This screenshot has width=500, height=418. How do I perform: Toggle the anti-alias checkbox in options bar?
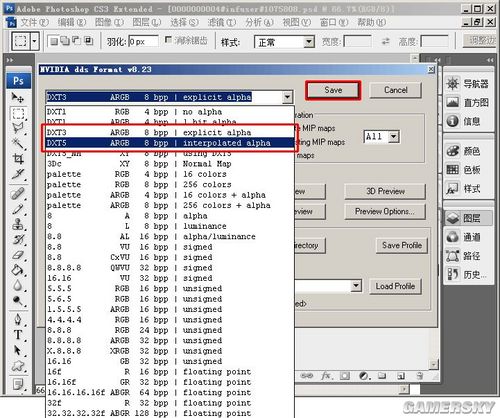[x=168, y=40]
